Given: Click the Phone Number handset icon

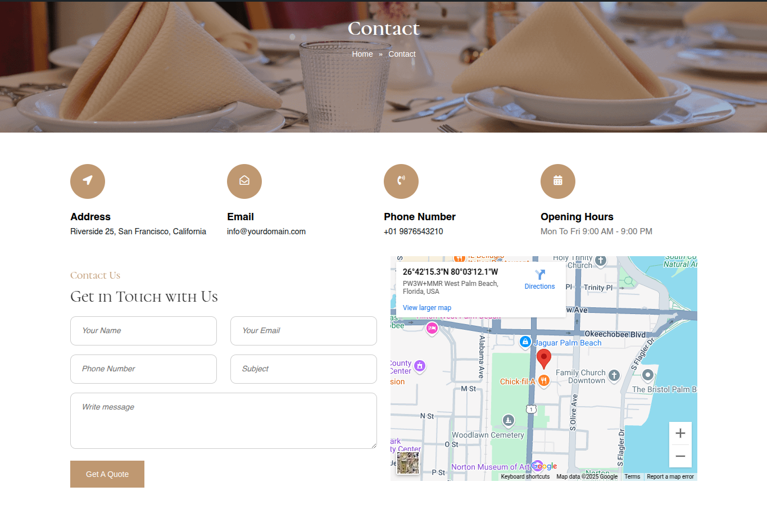Looking at the screenshot, I should pos(401,181).
